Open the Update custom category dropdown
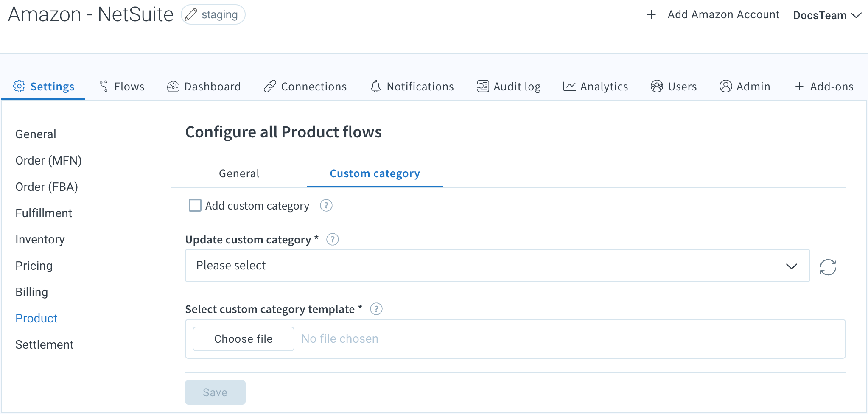 tap(498, 266)
